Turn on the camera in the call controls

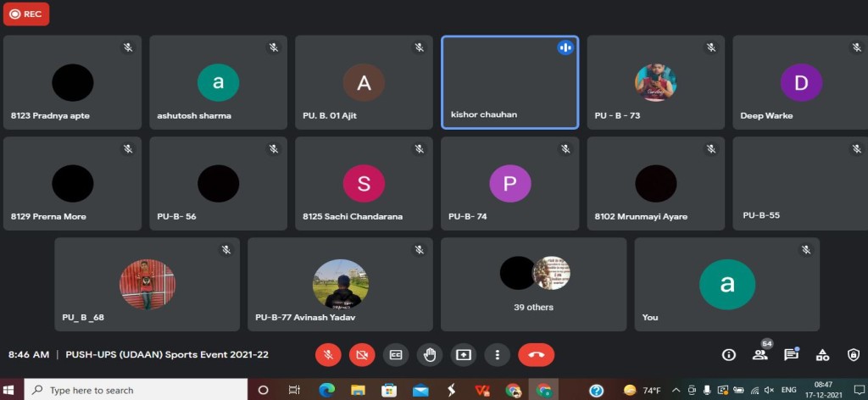(x=362, y=354)
